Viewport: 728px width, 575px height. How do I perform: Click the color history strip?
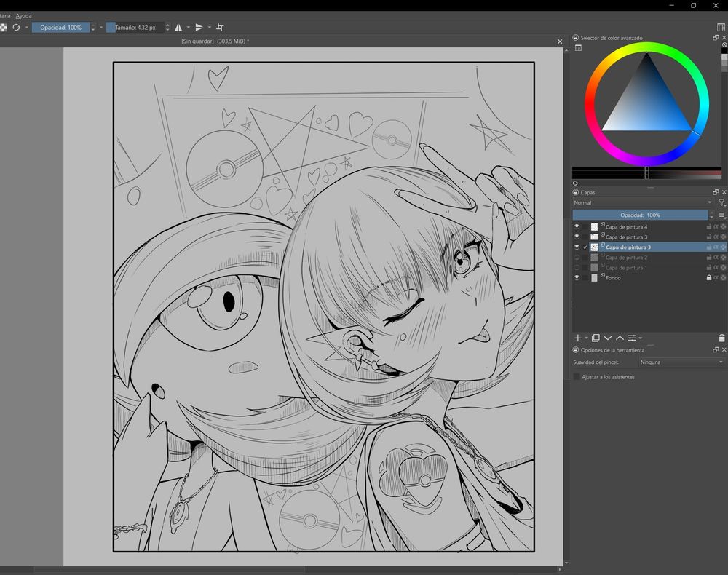[x=646, y=172]
